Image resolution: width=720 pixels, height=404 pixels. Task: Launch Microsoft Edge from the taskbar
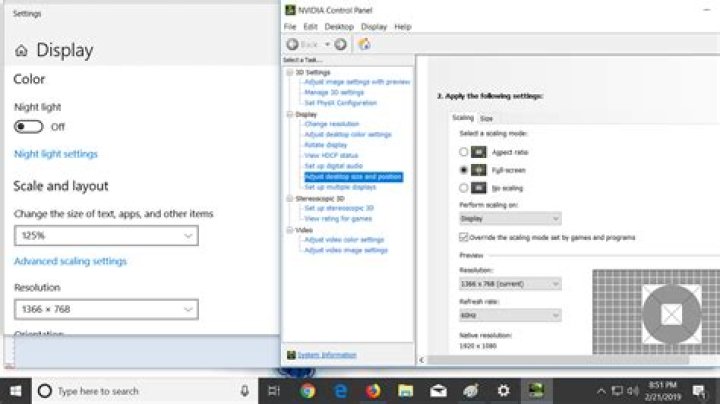pos(340,391)
